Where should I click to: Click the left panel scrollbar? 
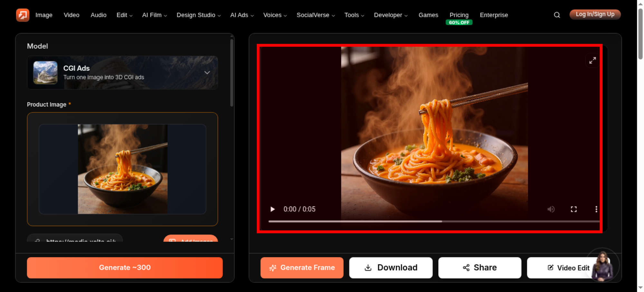coord(232,73)
